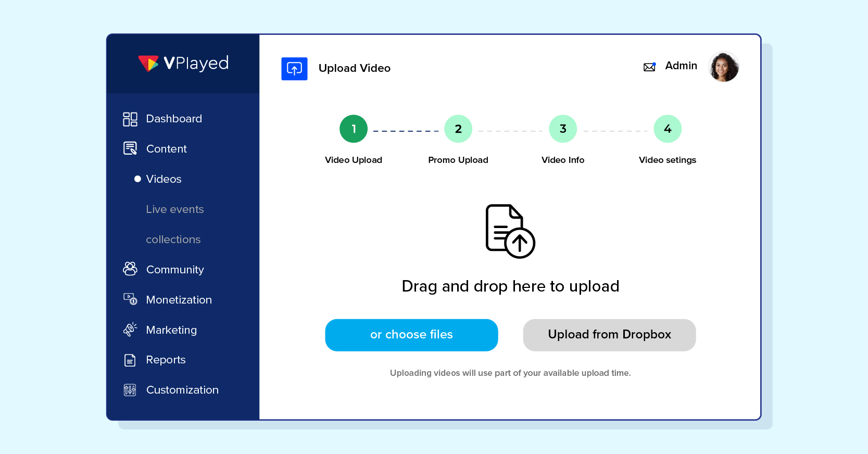
Task: Open collections in the sidebar
Action: tap(173, 239)
